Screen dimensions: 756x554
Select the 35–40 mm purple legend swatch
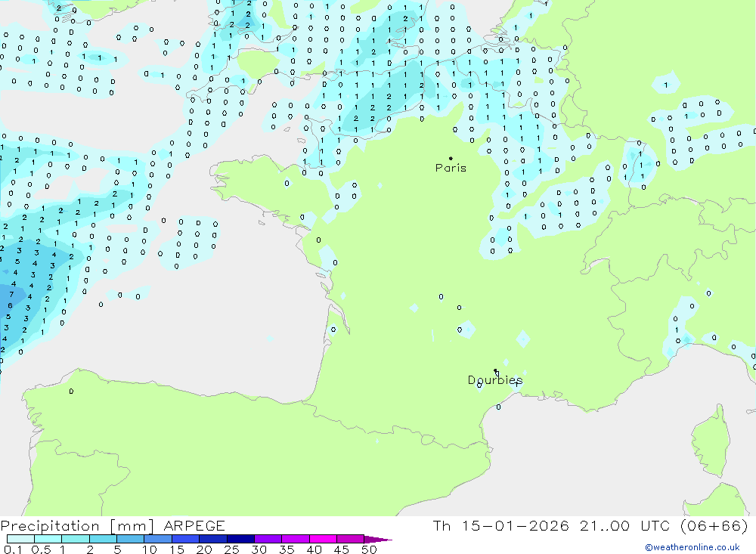tap(295, 539)
